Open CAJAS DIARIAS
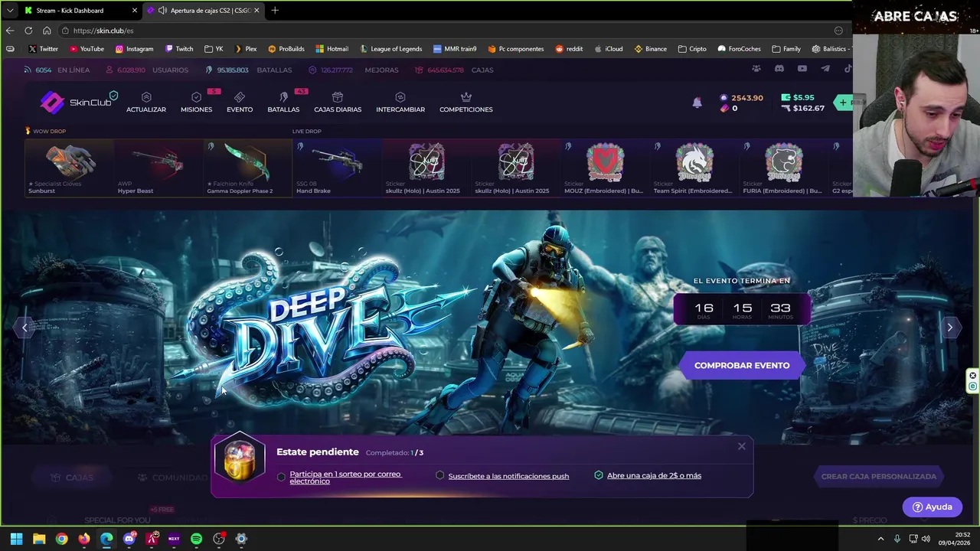 (338, 103)
